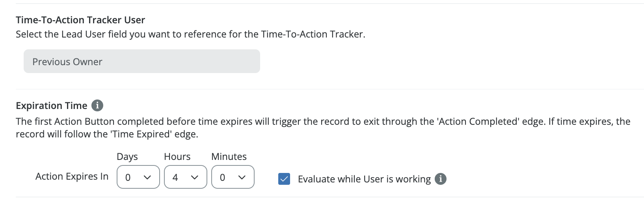The height and width of the screenshot is (199, 644).
Task: Click the 'Time-To-Action Tracker User' heading
Action: 80,20
